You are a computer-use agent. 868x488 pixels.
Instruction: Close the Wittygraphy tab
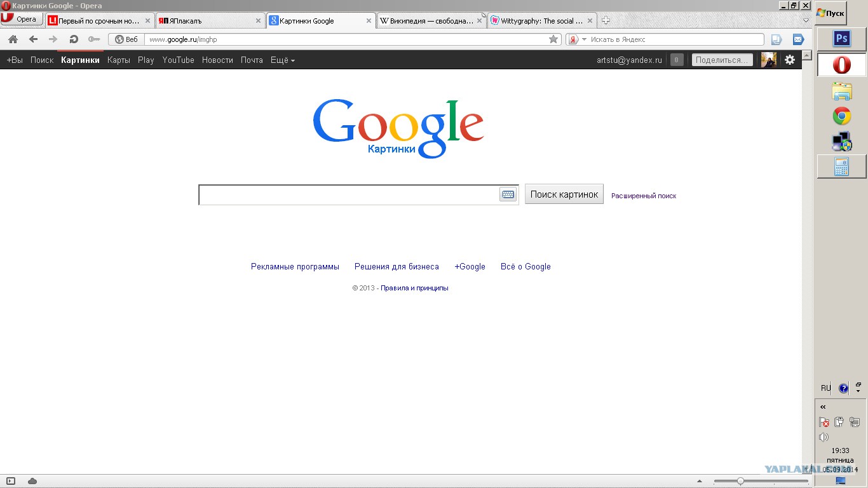pyautogui.click(x=590, y=21)
